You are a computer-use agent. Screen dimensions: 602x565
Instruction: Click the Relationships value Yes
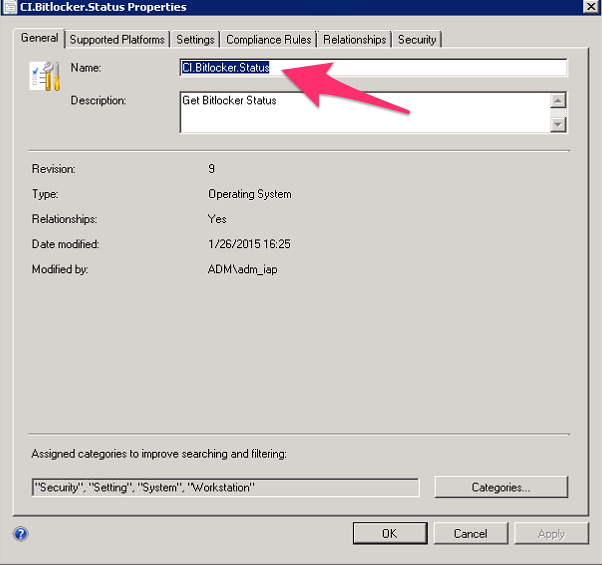tap(217, 219)
